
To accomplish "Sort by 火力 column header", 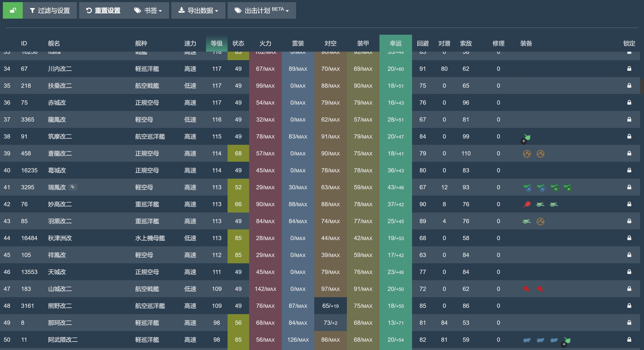I will pyautogui.click(x=265, y=43).
